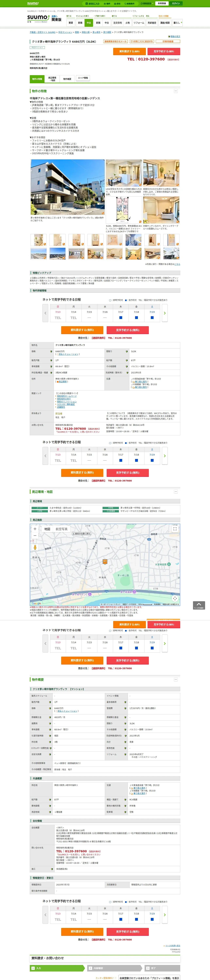Open the 店舗案内 link
Image resolution: width=210 pixels, height=980 pixels.
tap(61, 407)
